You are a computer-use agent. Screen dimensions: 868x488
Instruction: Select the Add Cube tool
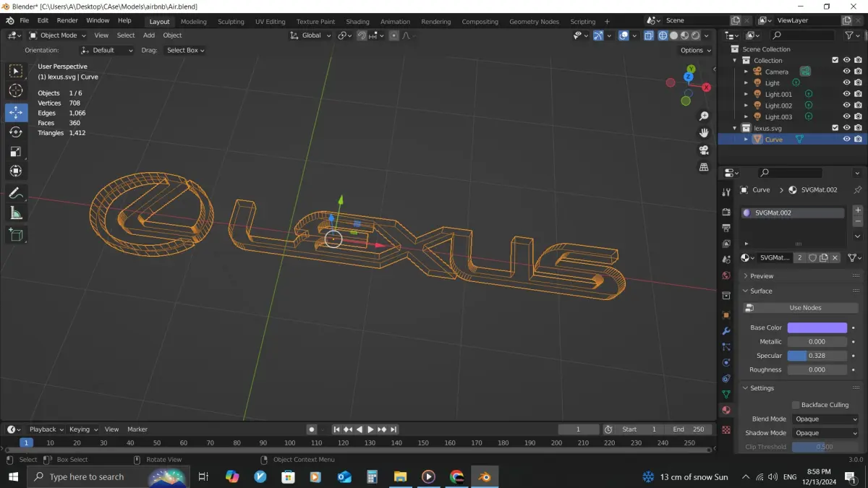pyautogui.click(x=16, y=234)
